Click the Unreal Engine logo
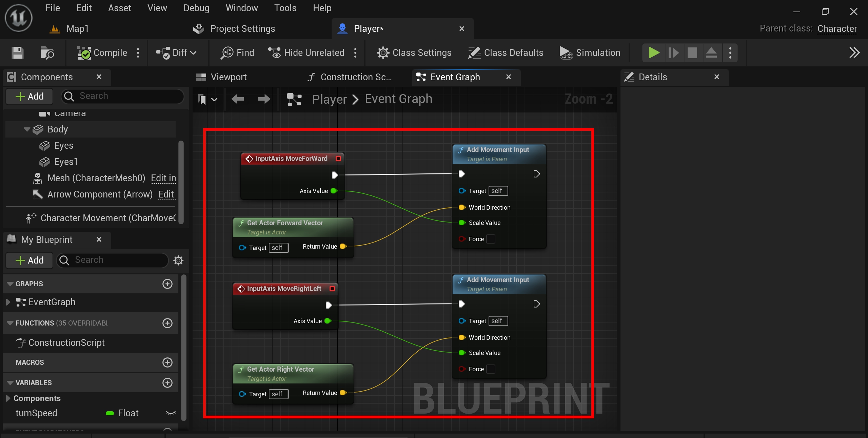 pyautogui.click(x=18, y=18)
